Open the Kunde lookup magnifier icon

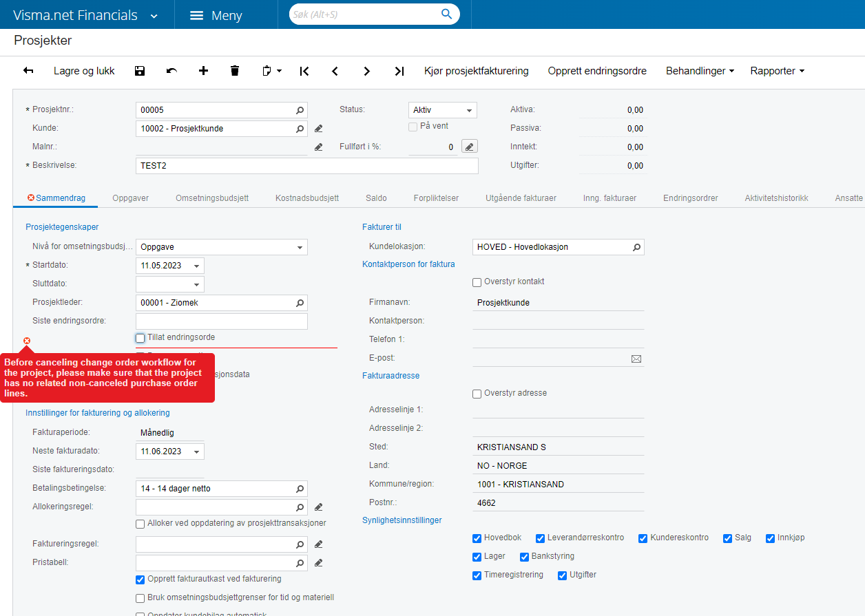point(299,128)
